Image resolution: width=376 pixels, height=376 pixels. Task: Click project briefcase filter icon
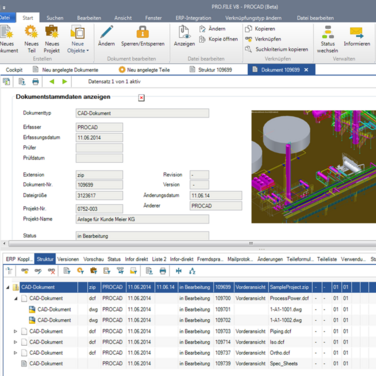pos(94,271)
